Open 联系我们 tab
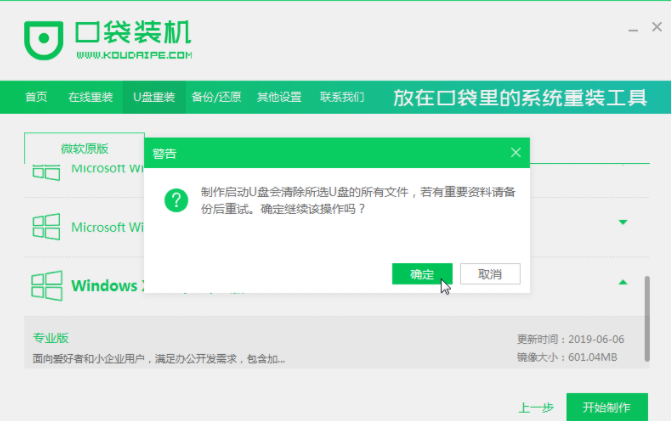Viewport: 671px width, 421px height. click(342, 97)
